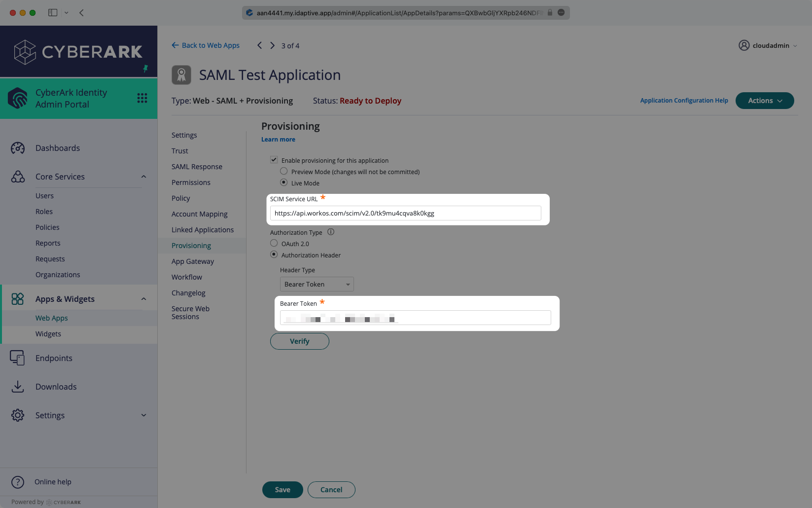This screenshot has height=508, width=812.
Task: Open the app switcher grid icon
Action: pyautogui.click(x=142, y=98)
